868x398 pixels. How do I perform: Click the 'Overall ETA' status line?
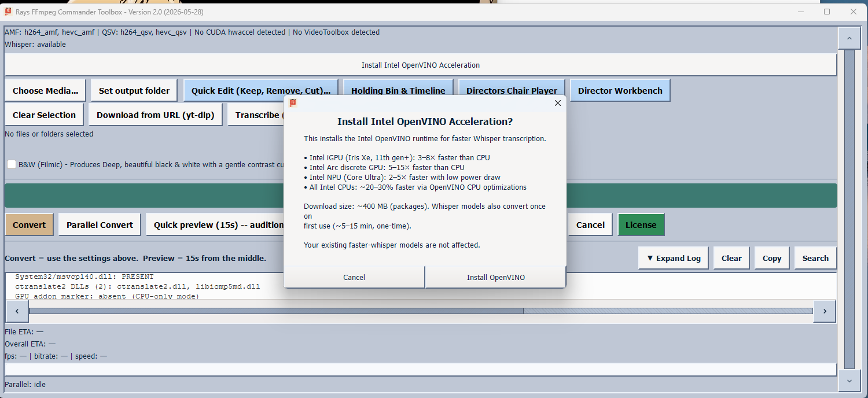pyautogui.click(x=30, y=344)
